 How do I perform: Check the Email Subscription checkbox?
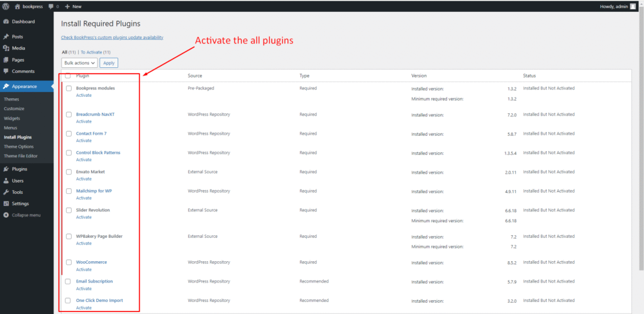68,281
